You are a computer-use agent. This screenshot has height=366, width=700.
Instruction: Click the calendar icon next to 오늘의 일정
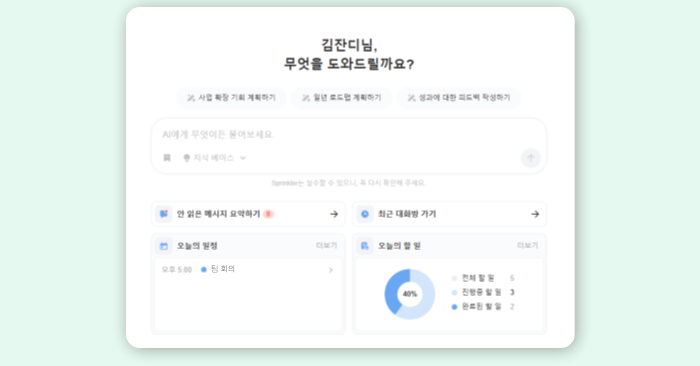coord(164,246)
